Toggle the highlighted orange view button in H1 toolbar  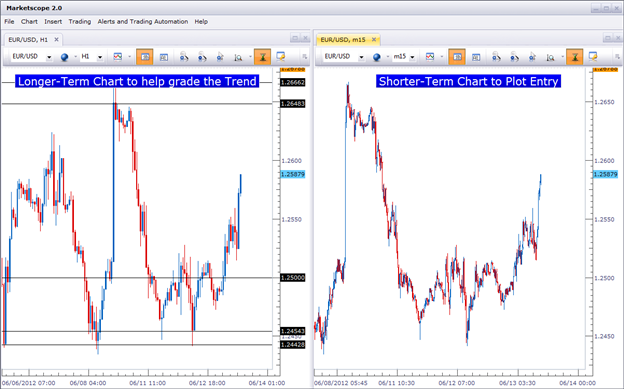point(145,57)
